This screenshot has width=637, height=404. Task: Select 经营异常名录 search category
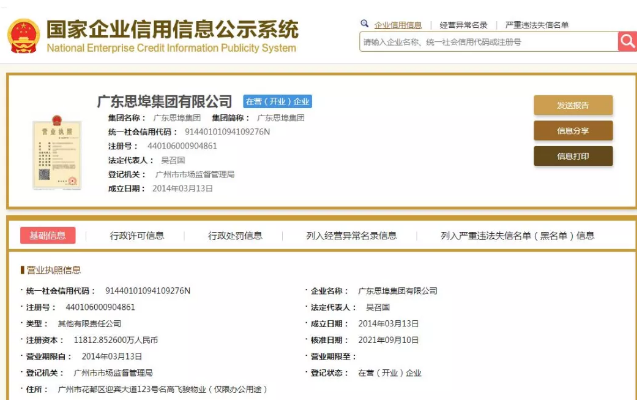463,25
